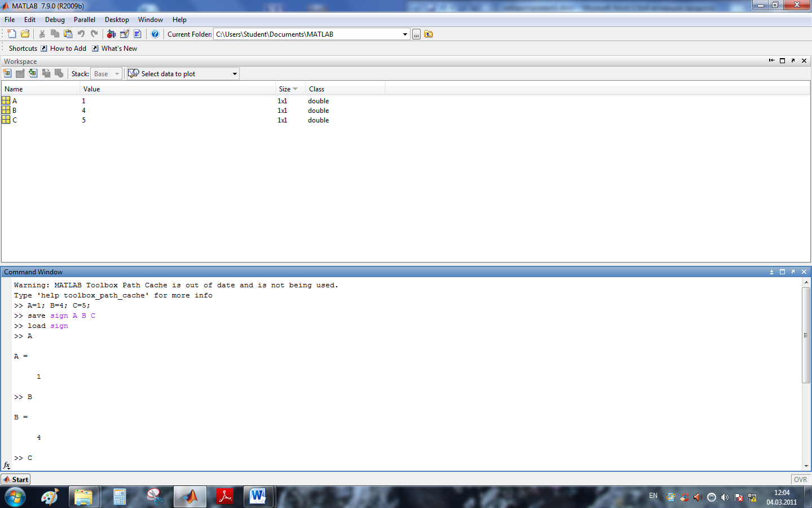Screen dimensions: 812x508
Task: Click the Paste clipboard icon
Action: click(68, 34)
